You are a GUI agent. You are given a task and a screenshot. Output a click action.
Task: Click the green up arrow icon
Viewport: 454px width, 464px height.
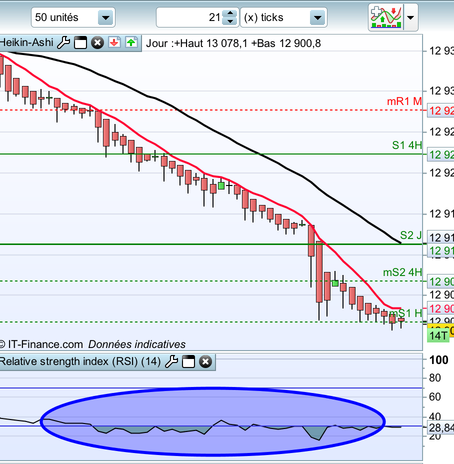(x=131, y=43)
